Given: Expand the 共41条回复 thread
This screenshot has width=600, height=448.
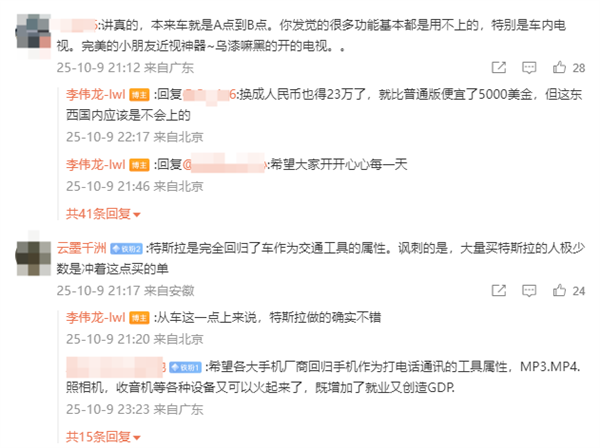Looking at the screenshot, I should (x=103, y=214).
